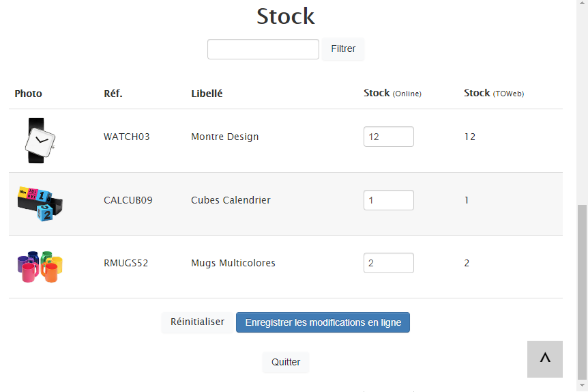Select the Montre Design label text
Viewport: 588px width, 392px height.
225,137
